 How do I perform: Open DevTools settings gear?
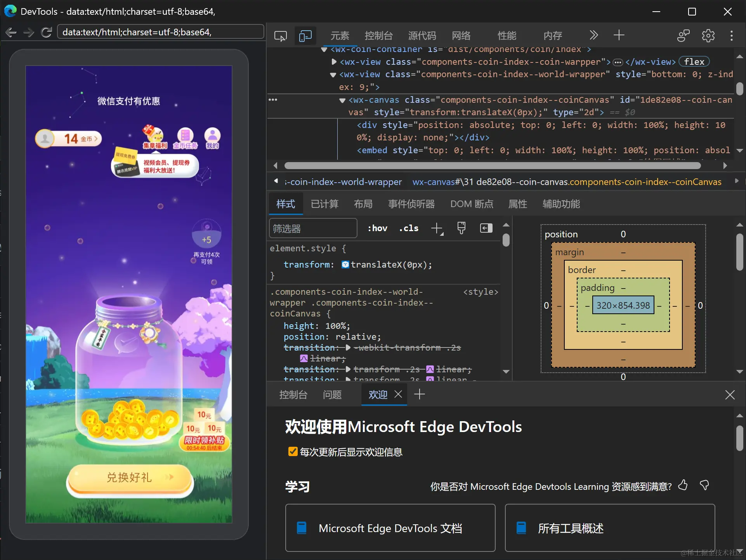(708, 36)
